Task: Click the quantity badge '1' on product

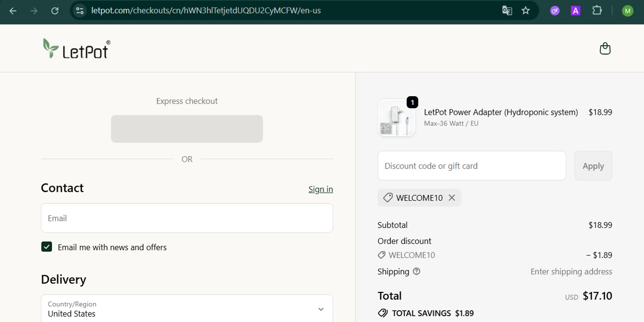Action: pos(412,102)
